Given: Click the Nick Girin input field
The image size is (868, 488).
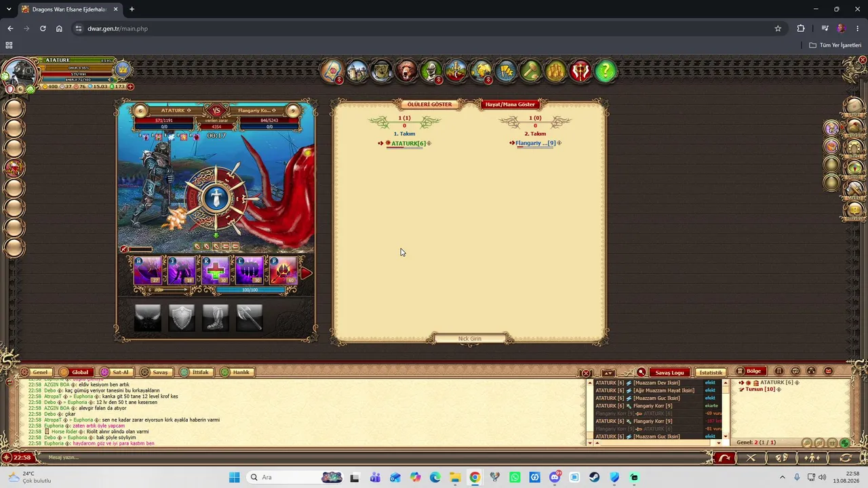Looking at the screenshot, I should [x=469, y=338].
